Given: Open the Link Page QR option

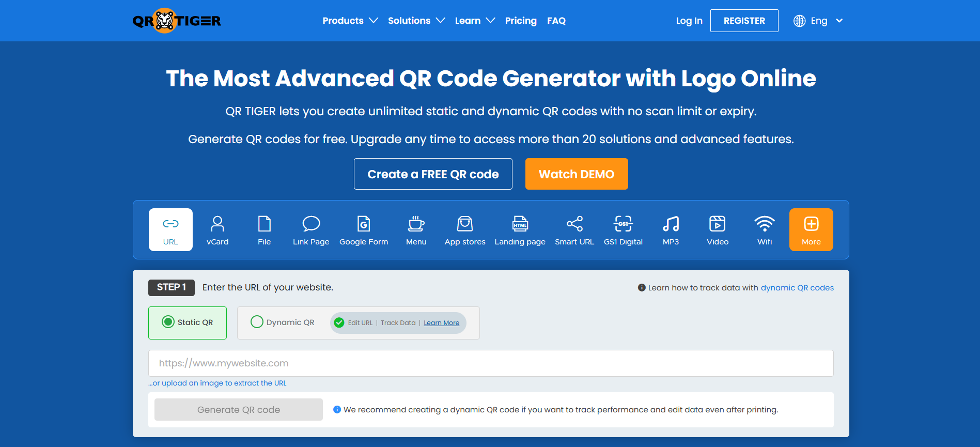Looking at the screenshot, I should [x=311, y=230].
